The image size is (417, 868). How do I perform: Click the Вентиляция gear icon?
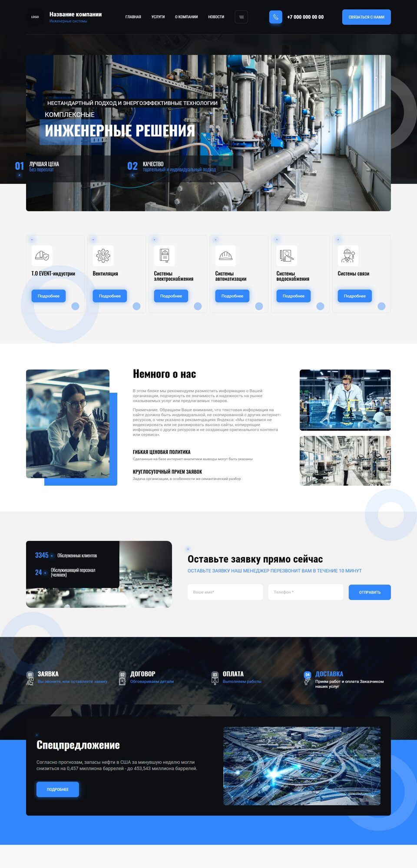click(103, 256)
